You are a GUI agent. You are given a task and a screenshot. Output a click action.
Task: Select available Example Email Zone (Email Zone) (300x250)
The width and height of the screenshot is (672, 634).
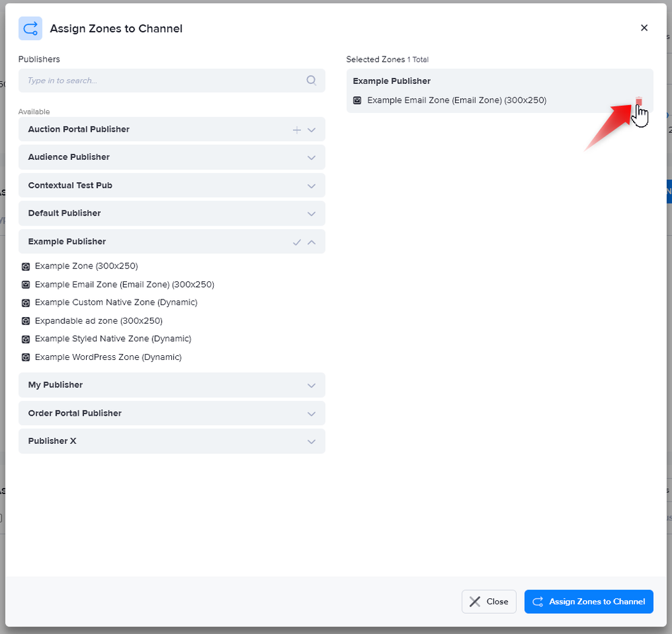click(x=124, y=285)
